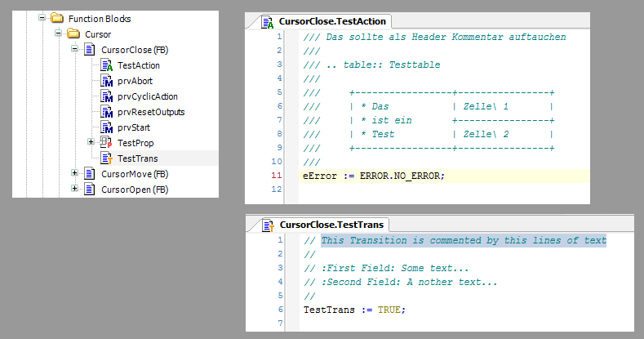
Task: Select the prvCyclicAction label in the tree
Action: (x=147, y=96)
